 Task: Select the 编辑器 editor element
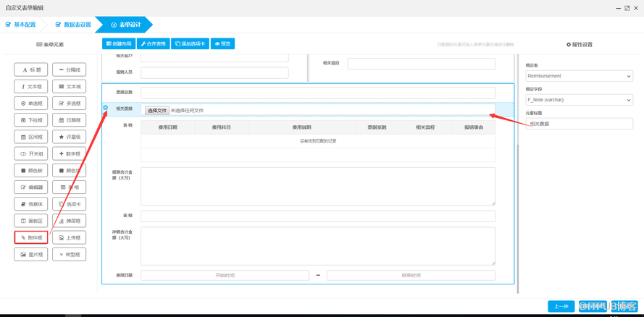click(x=31, y=187)
